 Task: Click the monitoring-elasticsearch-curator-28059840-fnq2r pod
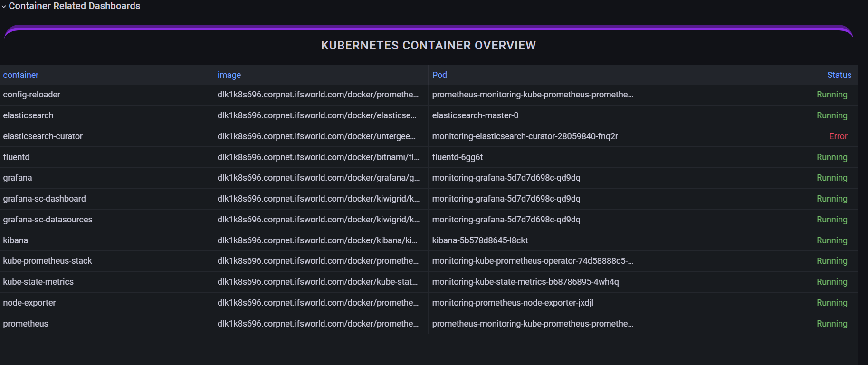tap(525, 136)
